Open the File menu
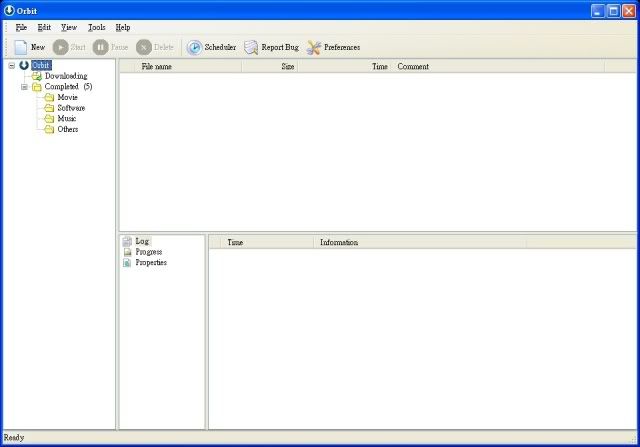 pyautogui.click(x=21, y=27)
